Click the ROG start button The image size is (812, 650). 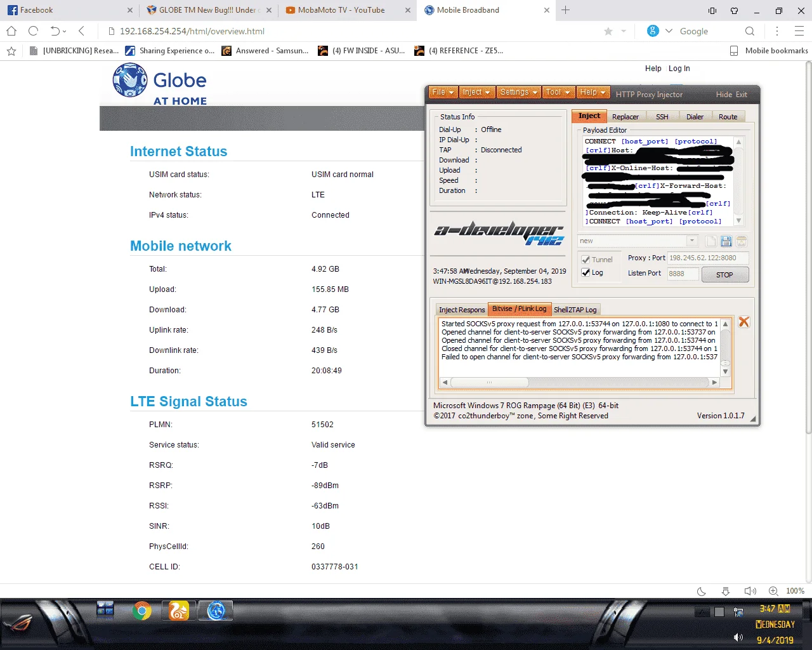[19, 624]
